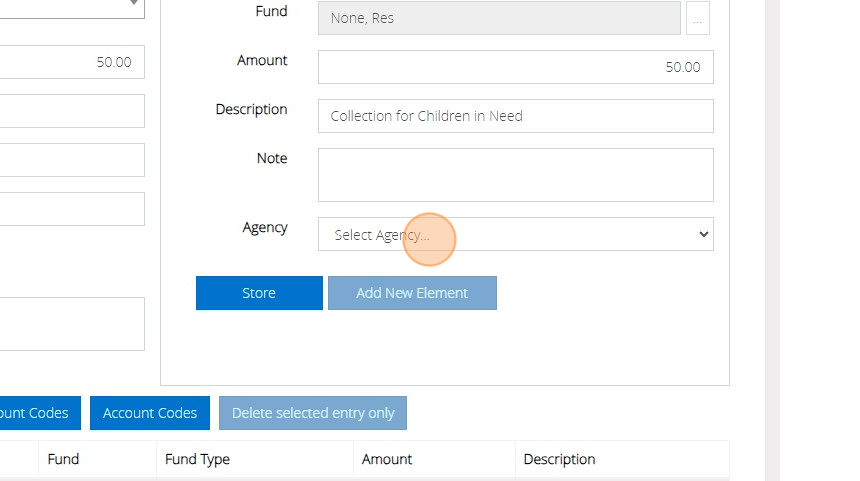Click the Add New Element button
Image resolution: width=860 pixels, height=481 pixels.
click(412, 293)
